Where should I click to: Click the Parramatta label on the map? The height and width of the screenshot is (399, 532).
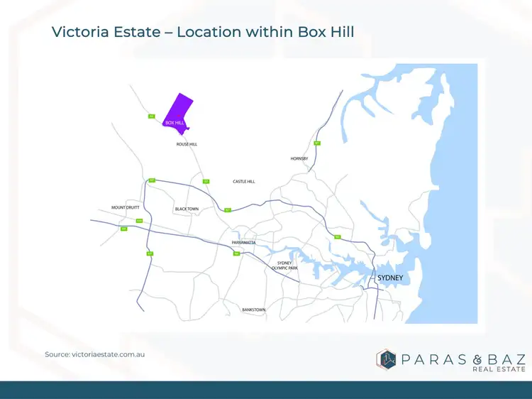243,243
